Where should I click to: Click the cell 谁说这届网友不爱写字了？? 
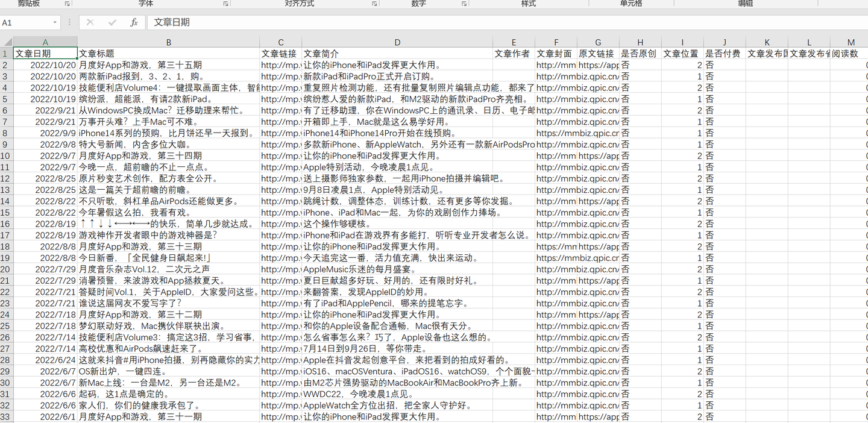click(x=169, y=303)
